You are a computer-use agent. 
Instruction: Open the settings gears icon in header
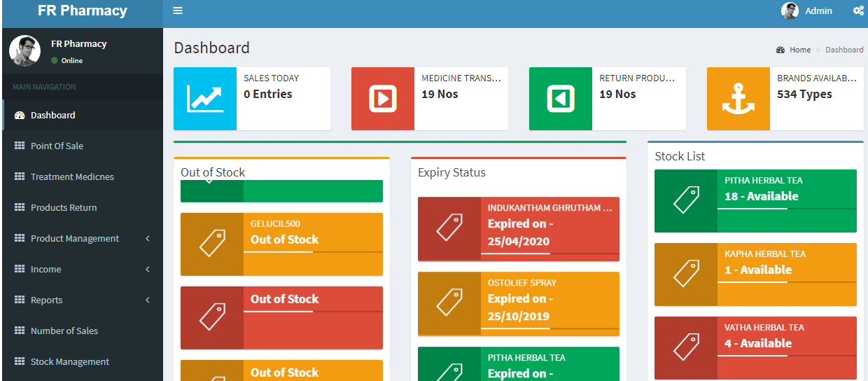[858, 11]
